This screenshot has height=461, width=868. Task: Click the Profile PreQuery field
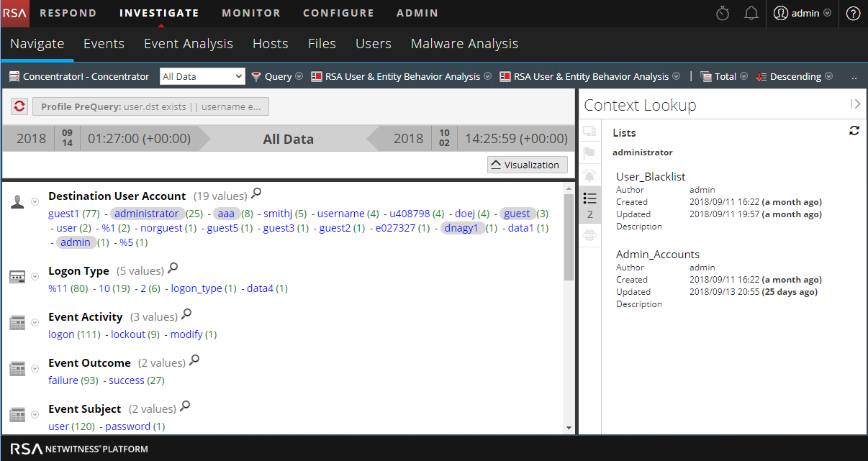click(150, 107)
